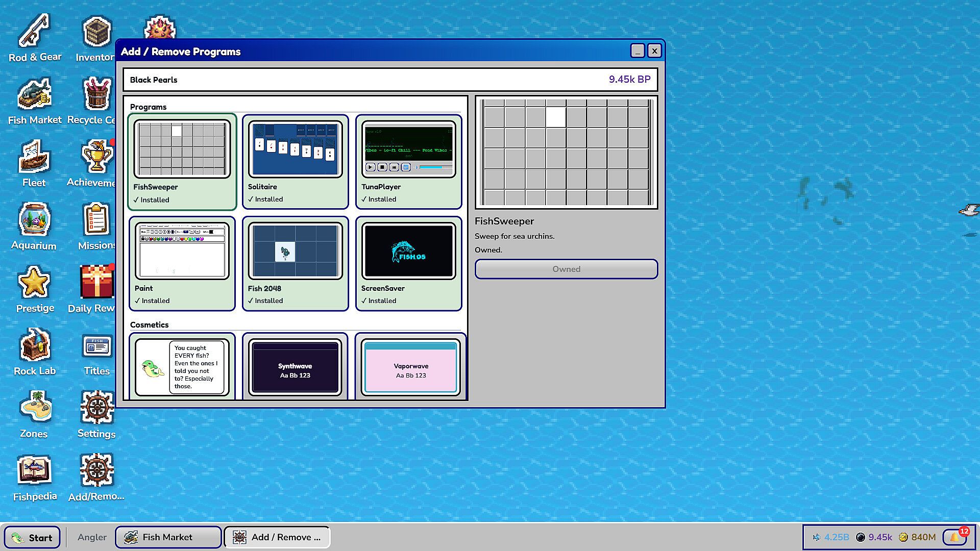The image size is (980, 551).
Task: Select the ScreenSaver program card
Action: pos(409,263)
